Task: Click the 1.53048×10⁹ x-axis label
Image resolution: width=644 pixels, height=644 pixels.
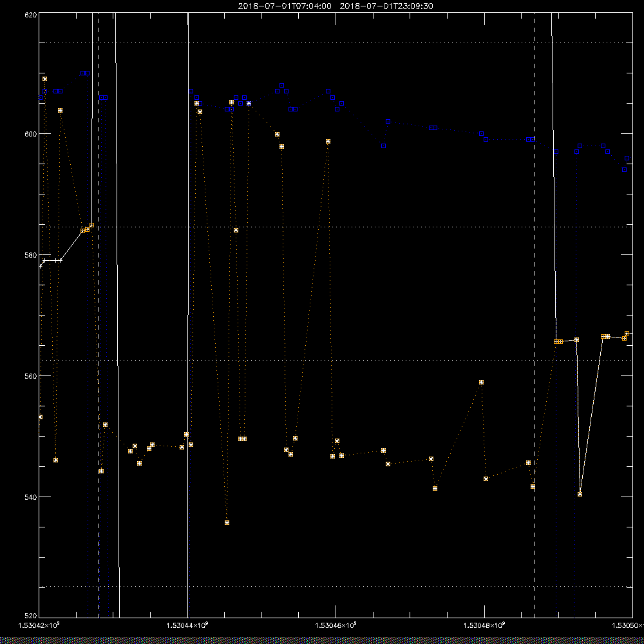Action: (484, 625)
